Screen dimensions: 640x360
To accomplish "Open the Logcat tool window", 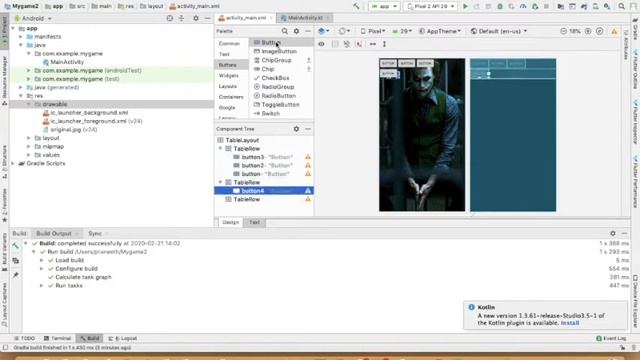I will [x=123, y=338].
